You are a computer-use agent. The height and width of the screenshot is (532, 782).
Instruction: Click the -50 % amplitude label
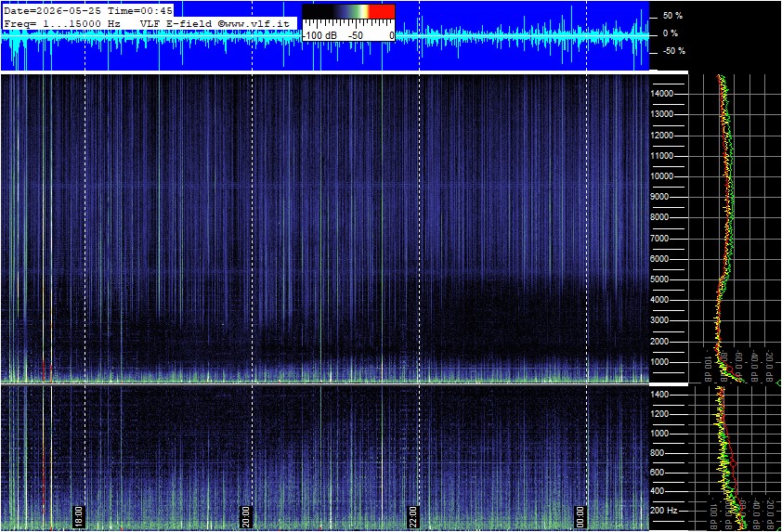point(674,51)
